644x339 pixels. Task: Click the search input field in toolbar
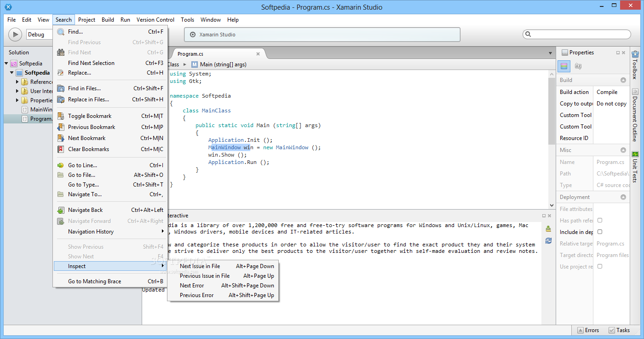tap(577, 35)
